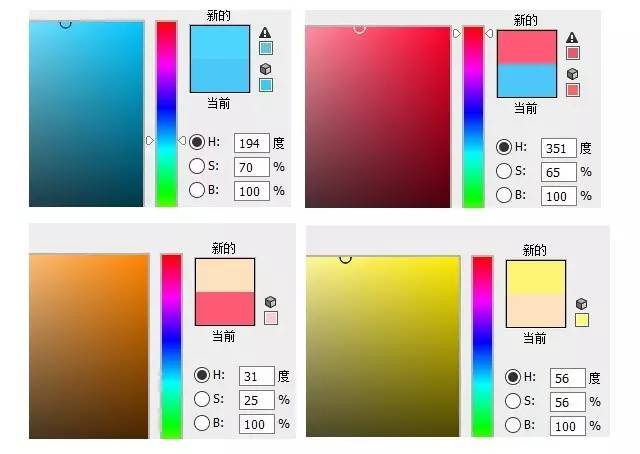Click the hue slider strip in the yellow picker
The width and height of the screenshot is (640, 454).
[x=482, y=346]
